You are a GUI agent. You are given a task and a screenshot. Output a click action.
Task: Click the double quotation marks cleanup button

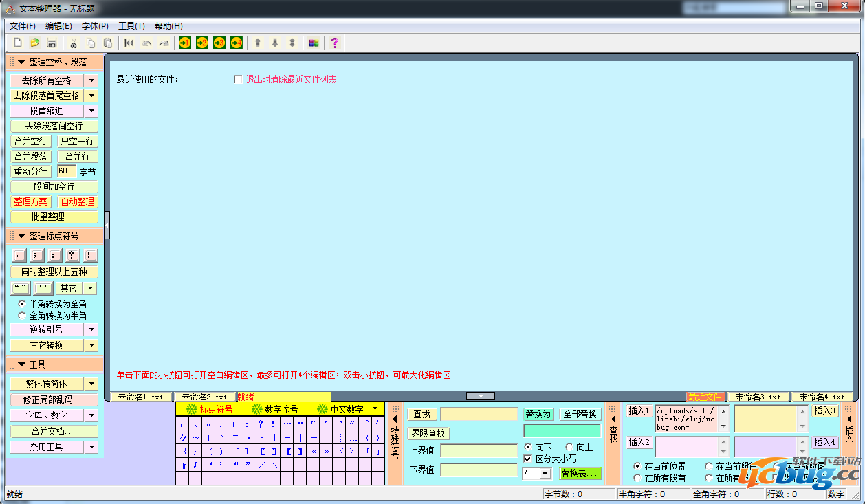coord(21,288)
